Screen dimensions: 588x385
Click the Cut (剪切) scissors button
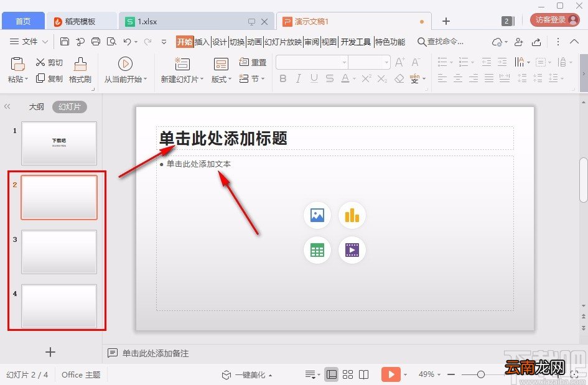(49, 62)
